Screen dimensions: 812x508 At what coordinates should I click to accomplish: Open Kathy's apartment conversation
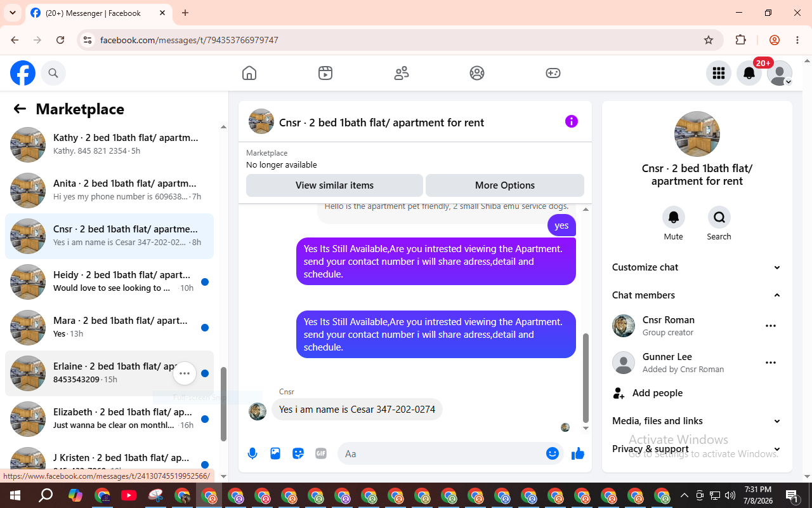tap(109, 145)
